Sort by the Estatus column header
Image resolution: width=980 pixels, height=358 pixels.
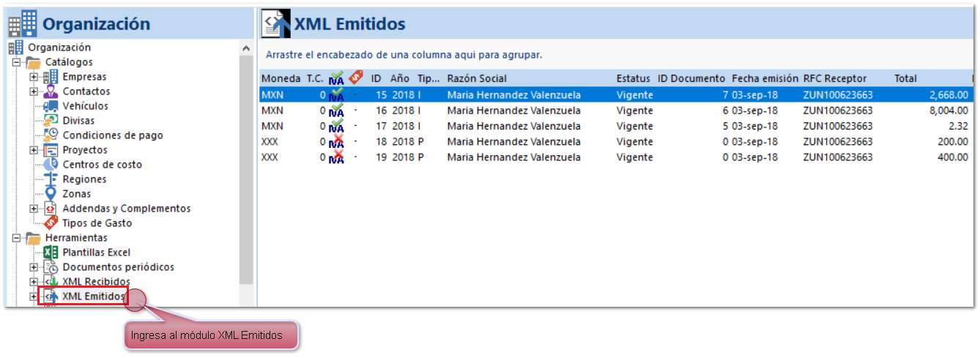pyautogui.click(x=633, y=78)
